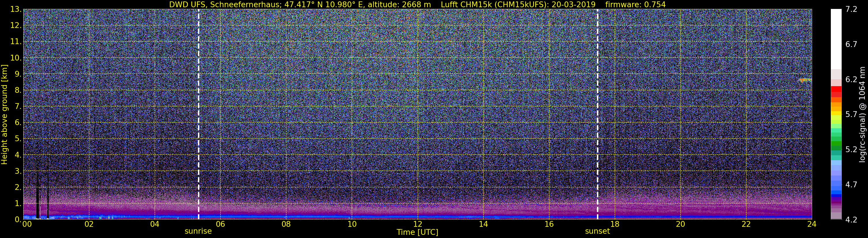Click the y-axis tick label '1.'
The width and height of the screenshot is (868, 238).
pyautogui.click(x=18, y=204)
